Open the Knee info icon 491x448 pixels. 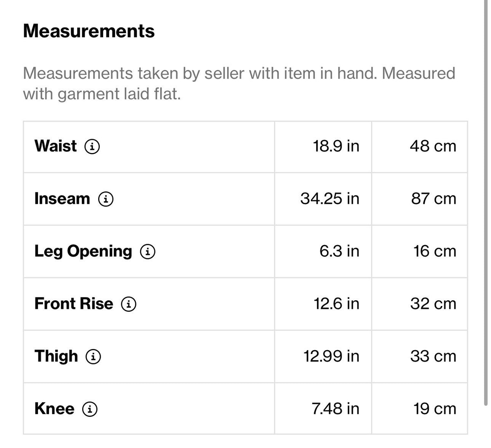coord(90,409)
